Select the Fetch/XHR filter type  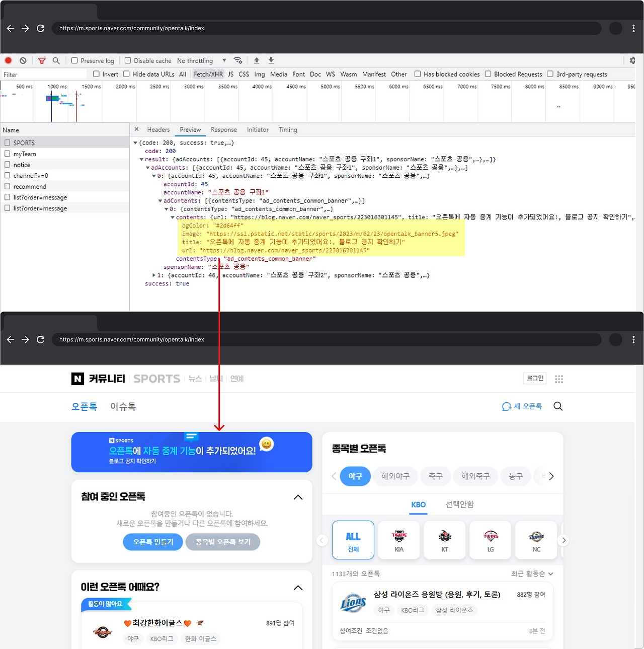tap(208, 74)
